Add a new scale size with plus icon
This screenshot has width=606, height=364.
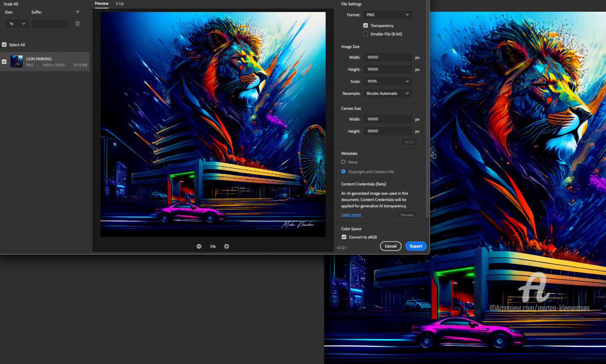(77, 12)
